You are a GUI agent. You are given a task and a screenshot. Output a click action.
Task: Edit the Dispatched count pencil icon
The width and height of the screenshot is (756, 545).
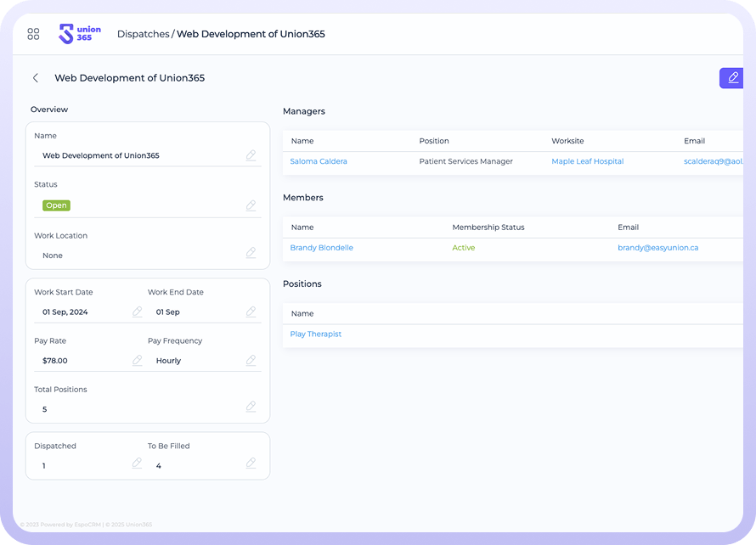tap(137, 464)
